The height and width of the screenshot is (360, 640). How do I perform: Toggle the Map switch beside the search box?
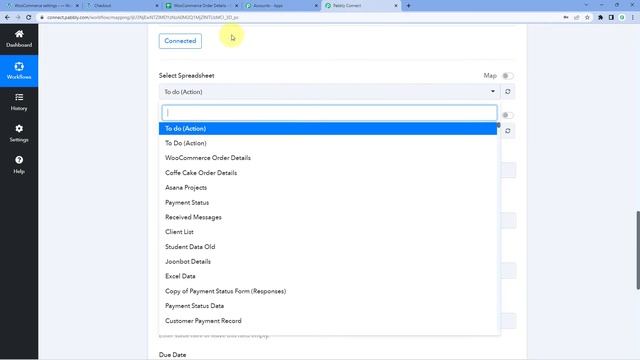[507, 115]
